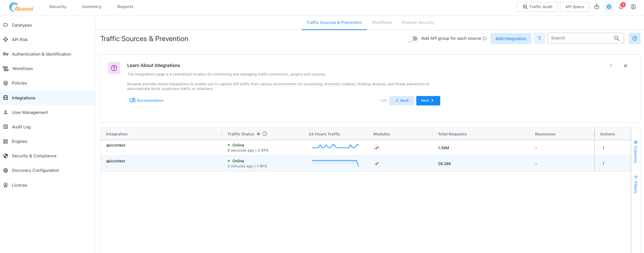Open the Learn About Integrations options menu
The image size is (644, 253).
coord(611,66)
